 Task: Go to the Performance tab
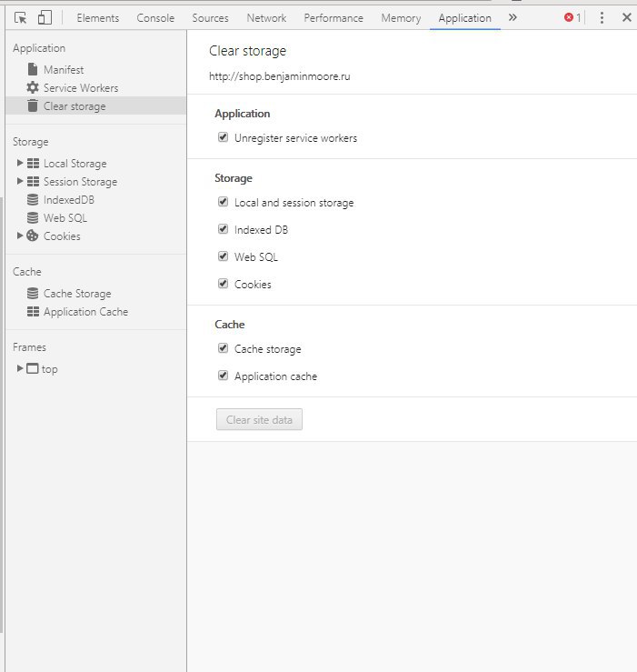pos(333,18)
